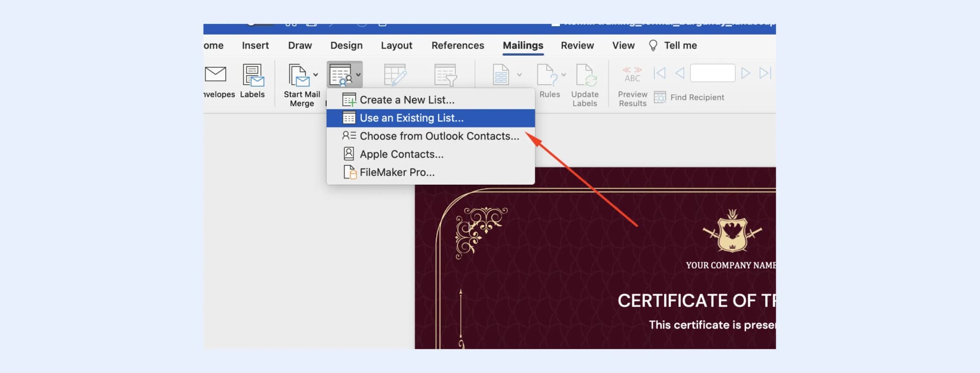Viewport: 980px width, 373px height.
Task: Click the company crest logo on certificate
Action: [732, 231]
